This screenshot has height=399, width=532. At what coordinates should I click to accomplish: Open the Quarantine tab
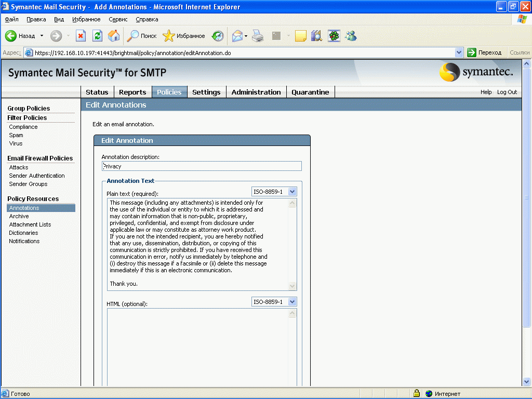point(311,92)
